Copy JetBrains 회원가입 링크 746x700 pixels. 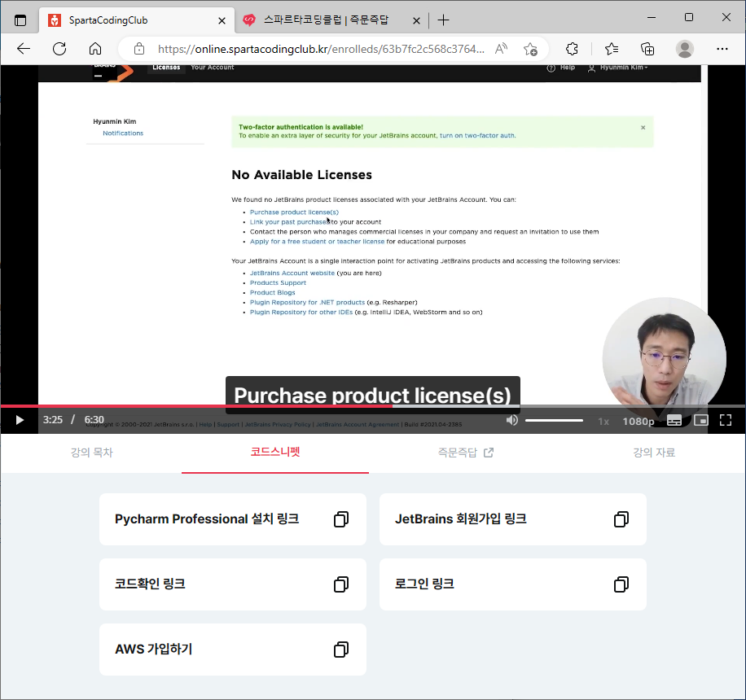point(621,519)
